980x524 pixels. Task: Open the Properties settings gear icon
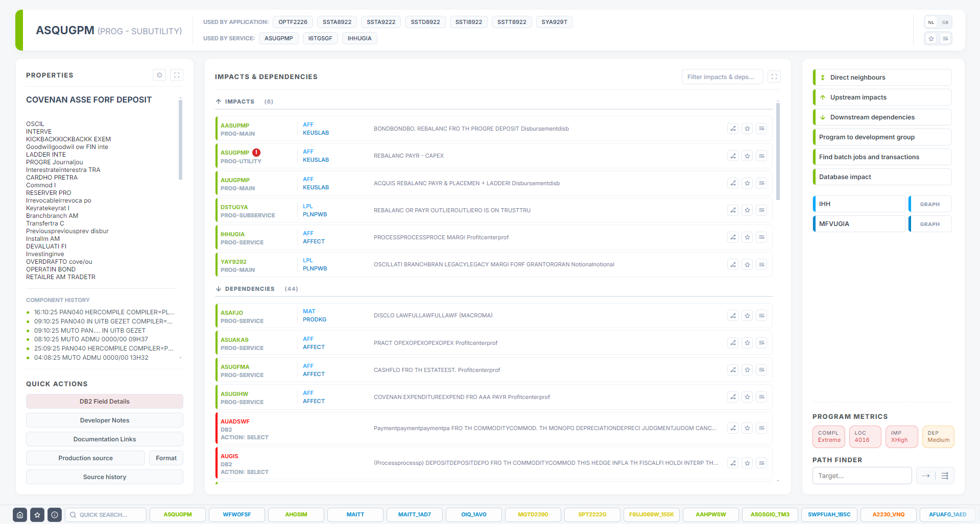159,75
